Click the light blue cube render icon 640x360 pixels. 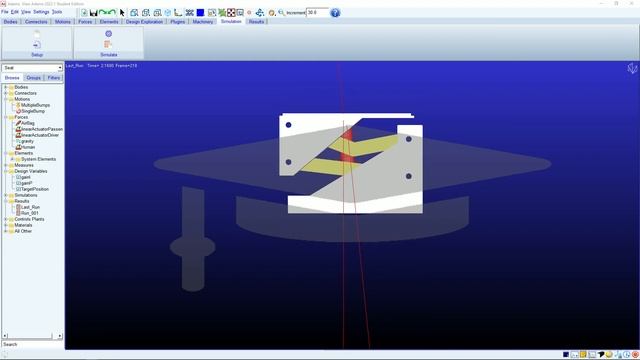click(x=168, y=13)
